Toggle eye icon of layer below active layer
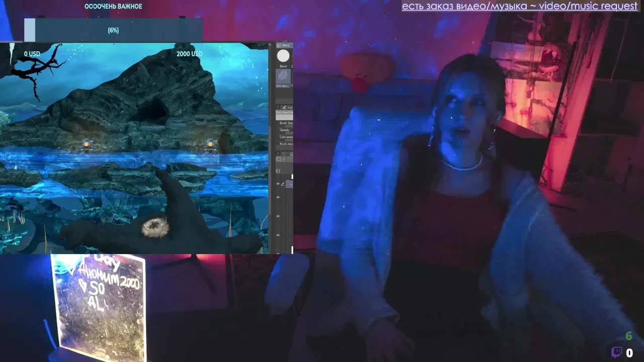 click(278, 197)
